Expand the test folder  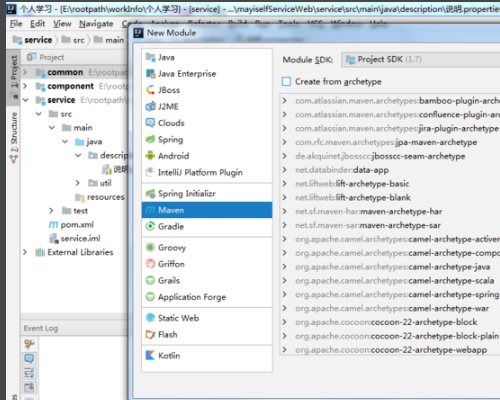point(51,210)
